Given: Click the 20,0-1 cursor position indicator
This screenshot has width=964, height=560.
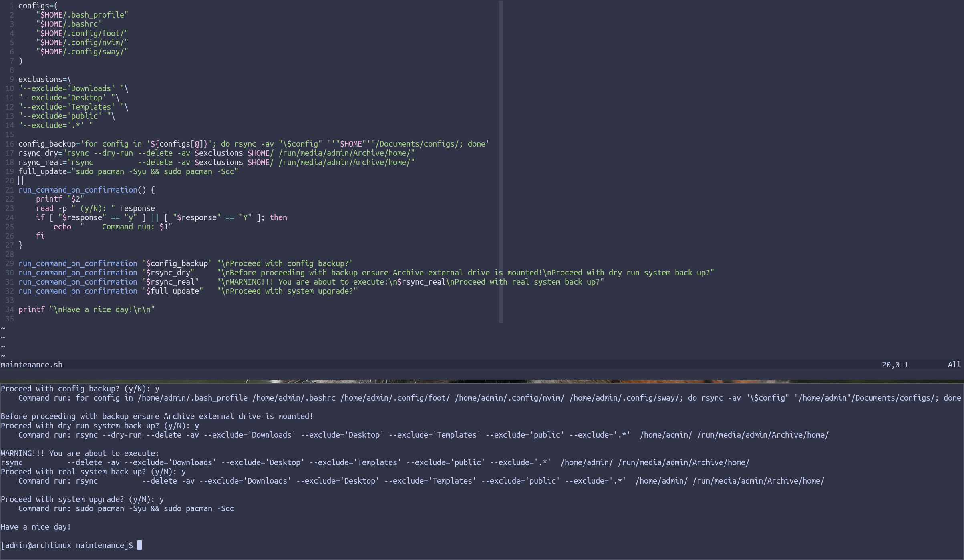Looking at the screenshot, I should [x=895, y=365].
